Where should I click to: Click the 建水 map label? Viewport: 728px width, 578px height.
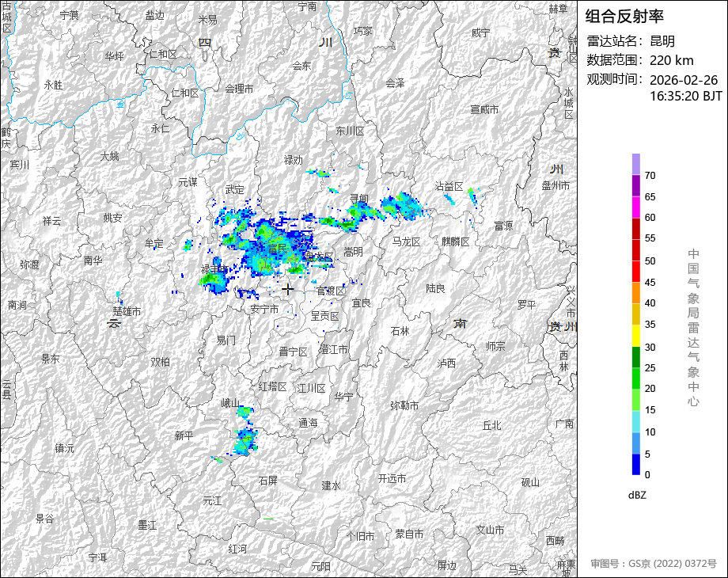click(332, 485)
